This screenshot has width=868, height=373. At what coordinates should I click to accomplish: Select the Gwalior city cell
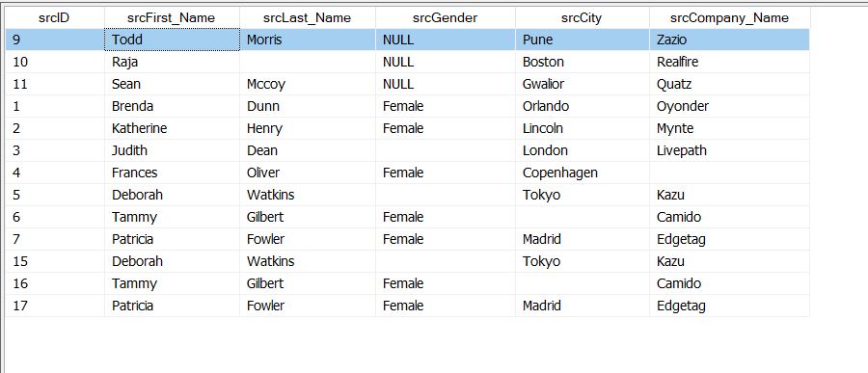click(x=582, y=84)
